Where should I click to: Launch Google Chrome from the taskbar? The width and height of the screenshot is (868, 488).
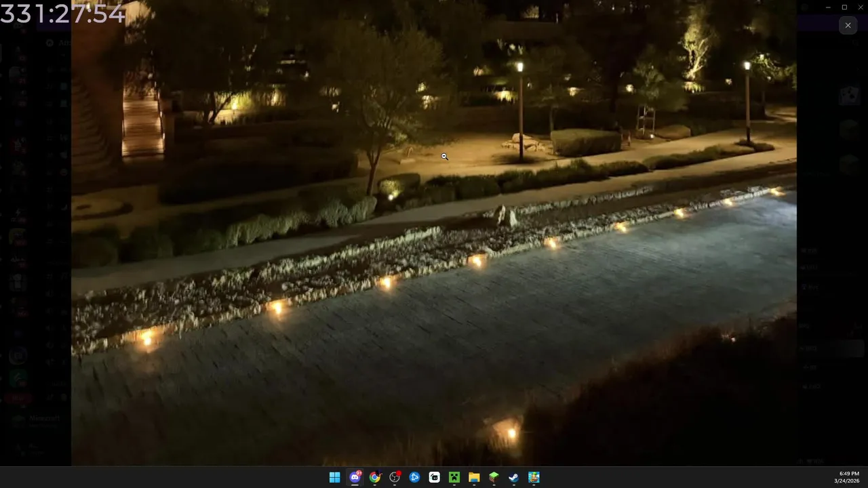click(374, 477)
